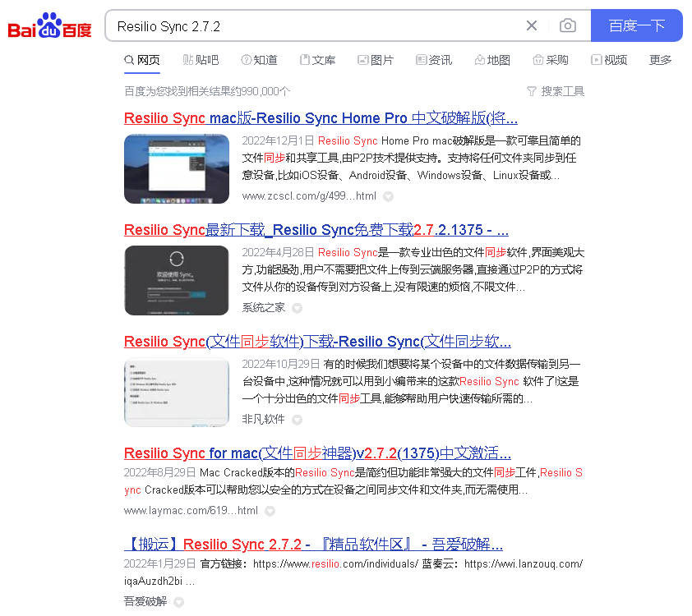The width and height of the screenshot is (692, 616).
Task: Switch to the 知道 tab
Action: (259, 60)
